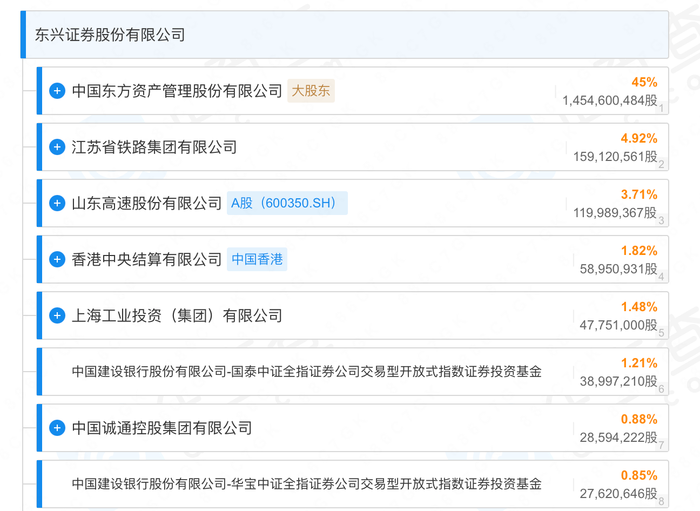700x511 pixels.
Task: Select the 国泰中证全指证券公司 fund entry
Action: [x=306, y=372]
